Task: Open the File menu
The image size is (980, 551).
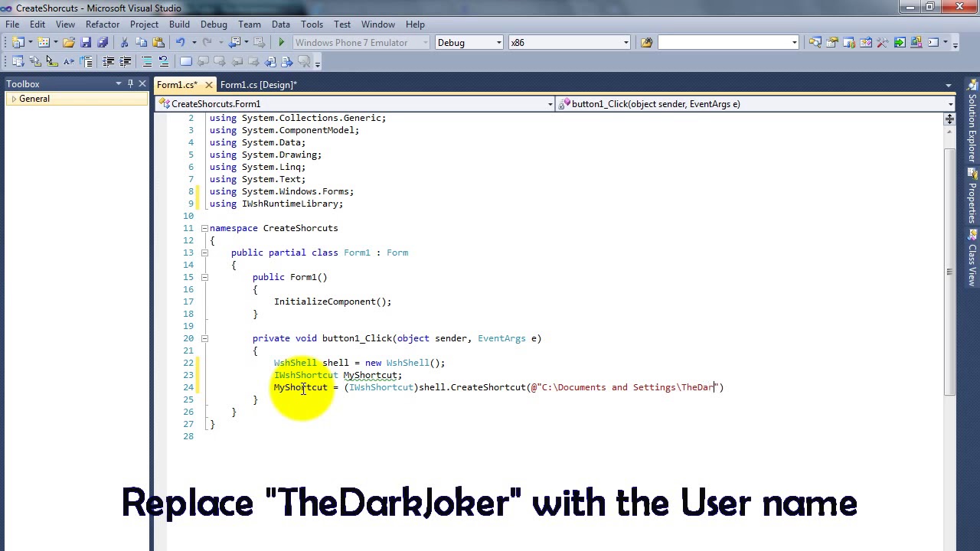Action: coord(12,24)
